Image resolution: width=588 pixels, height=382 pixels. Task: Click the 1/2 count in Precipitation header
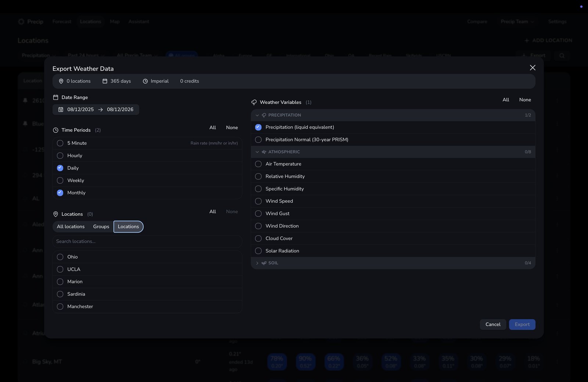tap(528, 115)
